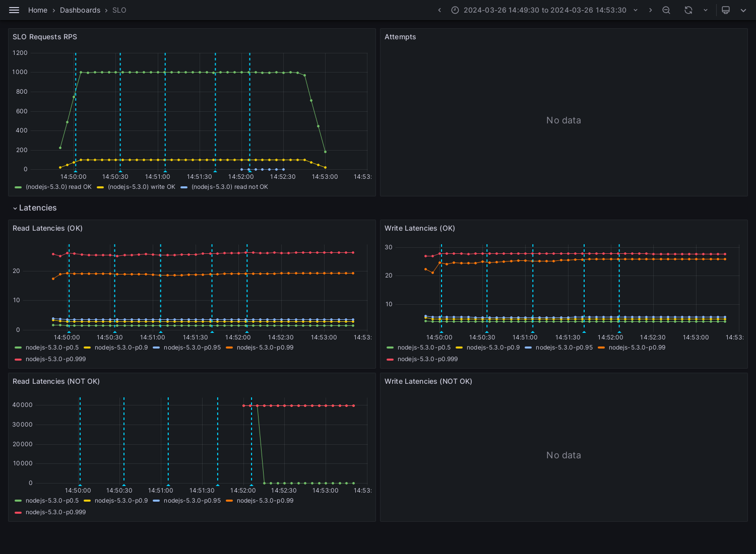Toggle (nodejs-5.3.0) read OK legend series

pyautogui.click(x=58, y=187)
